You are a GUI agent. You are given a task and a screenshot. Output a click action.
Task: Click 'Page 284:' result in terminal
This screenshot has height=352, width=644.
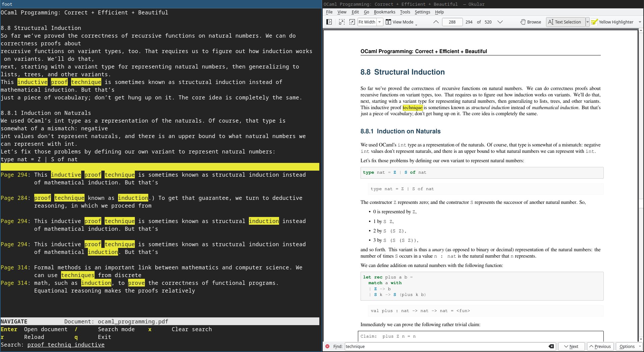pos(15,198)
